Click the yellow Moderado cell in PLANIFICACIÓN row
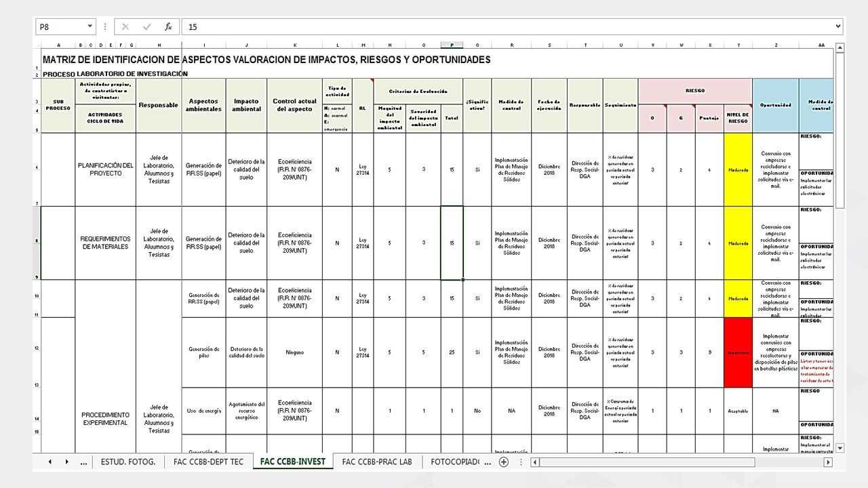Screen dimensions: 868x488 point(738,169)
